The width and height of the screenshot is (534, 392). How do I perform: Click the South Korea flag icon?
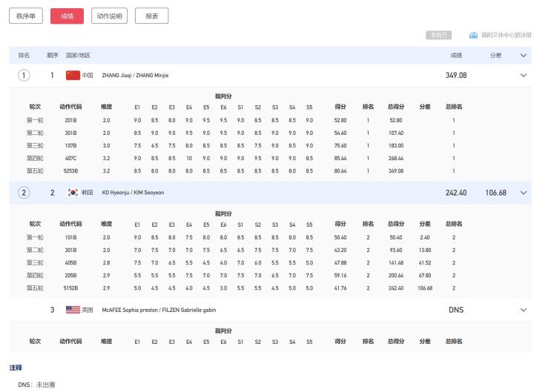(x=73, y=193)
